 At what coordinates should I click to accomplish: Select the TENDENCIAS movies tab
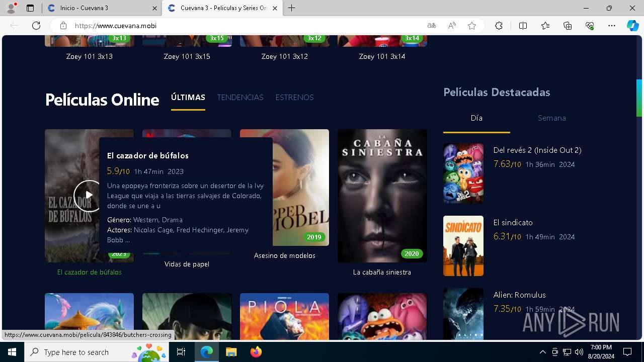(x=240, y=98)
